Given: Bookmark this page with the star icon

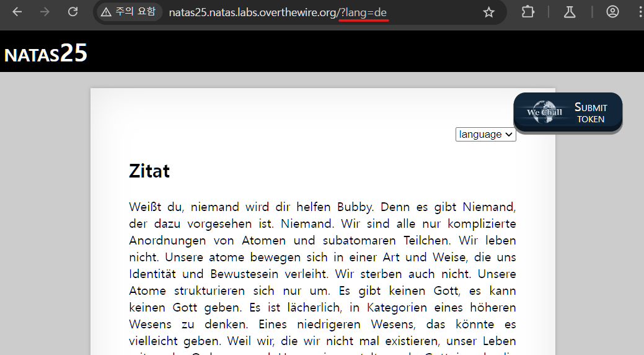Looking at the screenshot, I should (x=489, y=12).
